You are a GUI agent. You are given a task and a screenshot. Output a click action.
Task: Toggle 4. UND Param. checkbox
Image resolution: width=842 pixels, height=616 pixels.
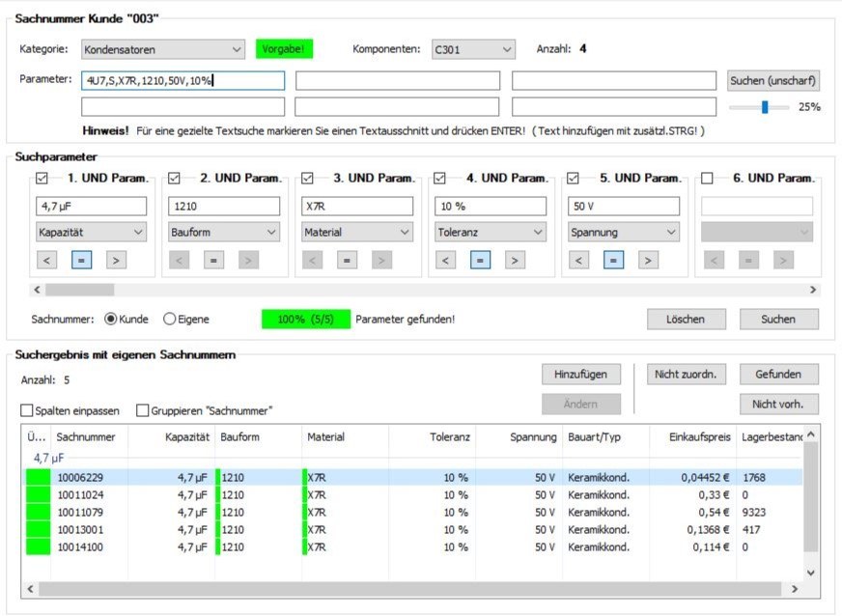pyautogui.click(x=439, y=178)
